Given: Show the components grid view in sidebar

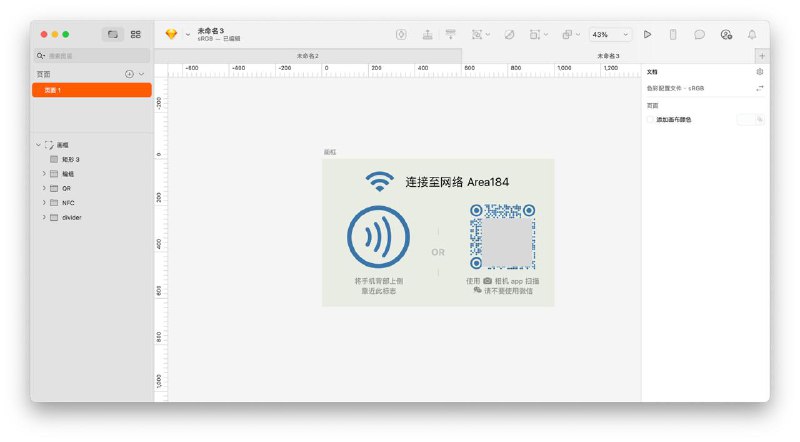Looking at the screenshot, I should click(x=136, y=34).
